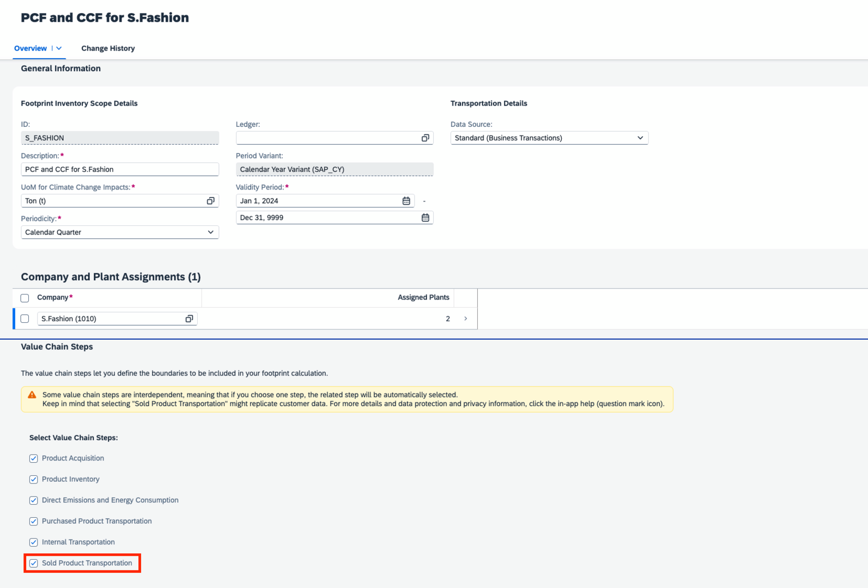Open calendar picker for Dec 31, 9999 date
The width and height of the screenshot is (868, 588).
[x=425, y=218]
